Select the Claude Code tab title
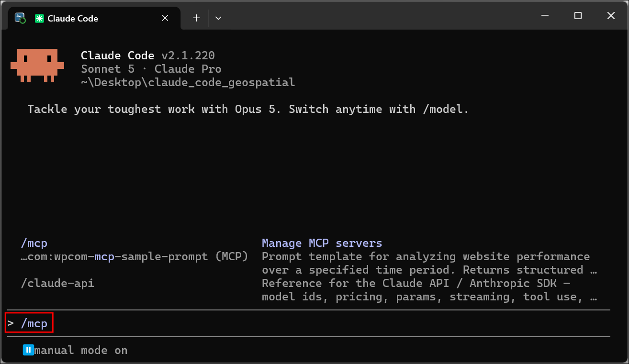The image size is (629, 364). pos(73,18)
